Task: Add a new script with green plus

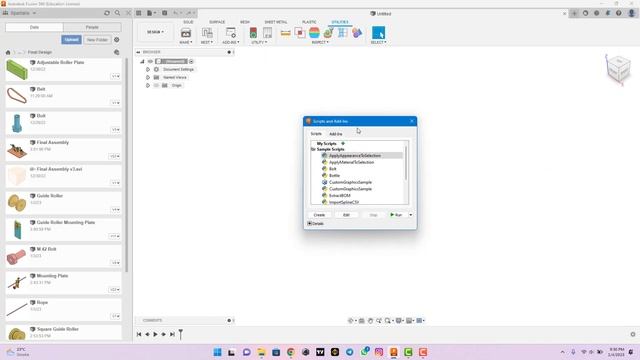Action: point(343,144)
